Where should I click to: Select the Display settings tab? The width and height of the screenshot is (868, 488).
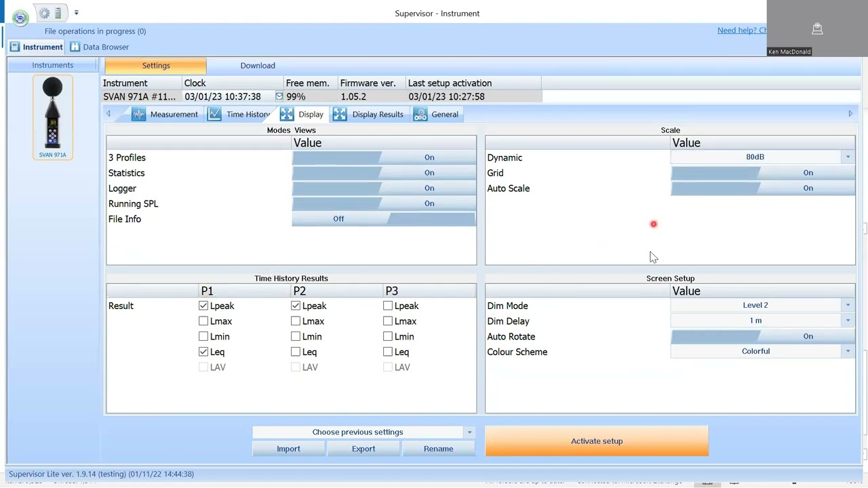click(x=302, y=114)
